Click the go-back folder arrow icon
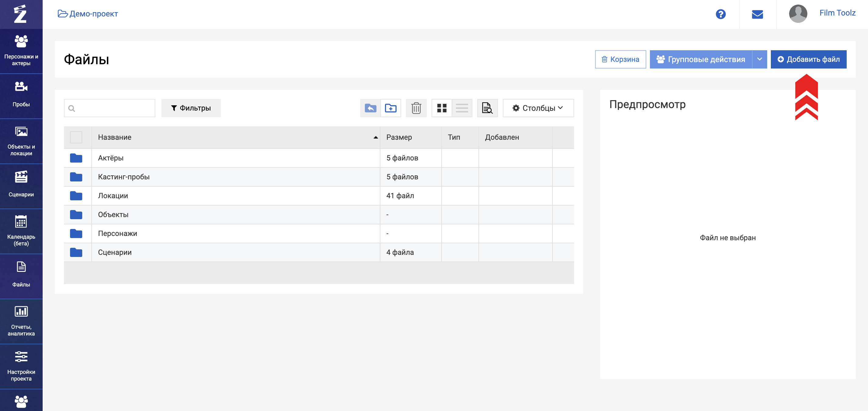The height and width of the screenshot is (411, 868). tap(370, 108)
